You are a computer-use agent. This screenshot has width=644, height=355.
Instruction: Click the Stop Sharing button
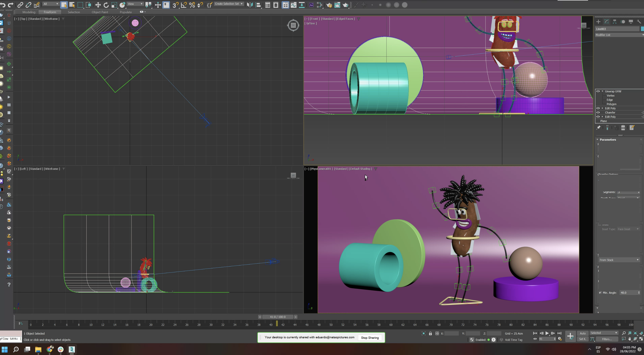[x=370, y=337]
